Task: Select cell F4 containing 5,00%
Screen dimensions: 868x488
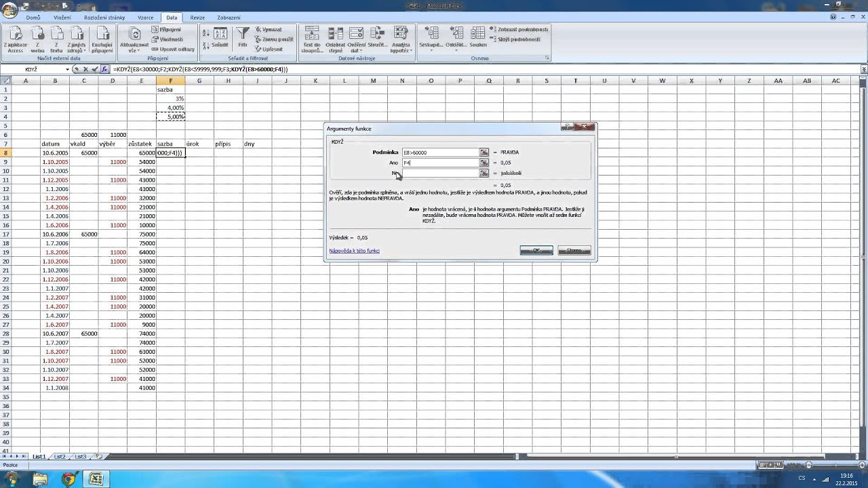Action: pyautogui.click(x=171, y=117)
